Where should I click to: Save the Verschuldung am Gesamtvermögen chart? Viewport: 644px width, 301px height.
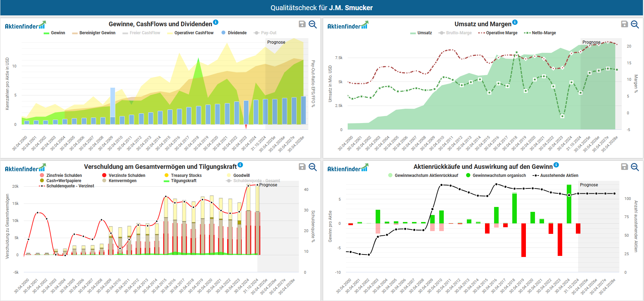click(x=302, y=167)
